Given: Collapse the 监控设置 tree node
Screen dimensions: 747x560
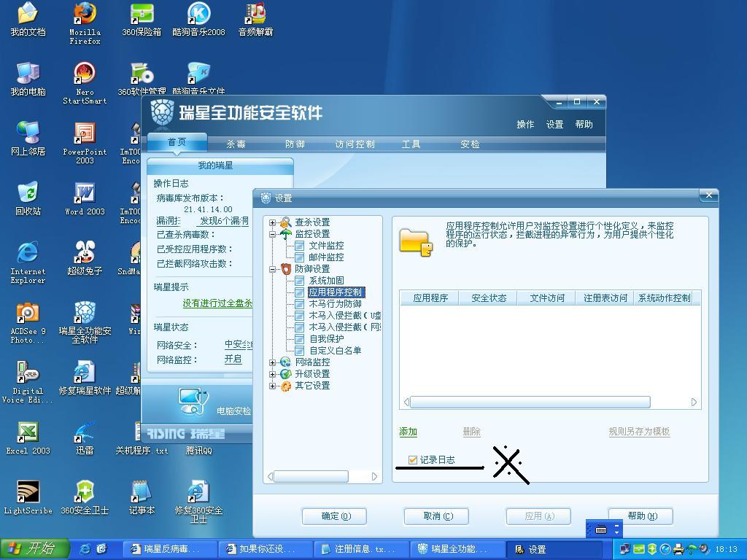Looking at the screenshot, I should coord(272,234).
